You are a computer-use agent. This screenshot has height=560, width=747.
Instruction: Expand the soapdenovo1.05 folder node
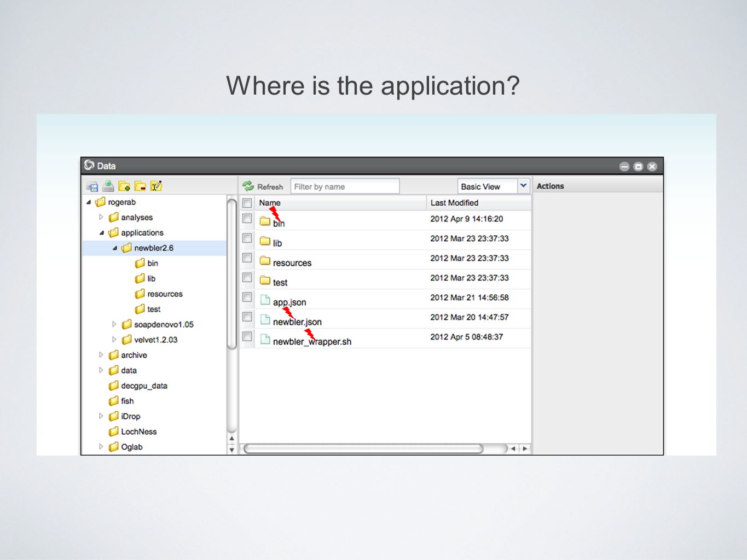coord(114,324)
